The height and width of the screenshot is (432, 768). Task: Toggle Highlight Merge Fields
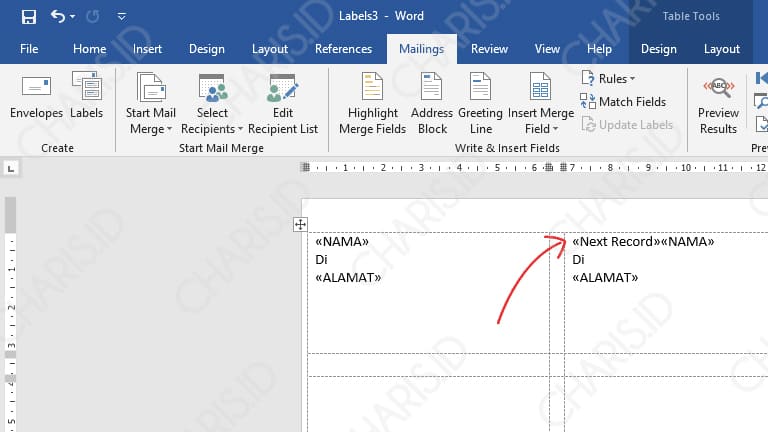372,104
